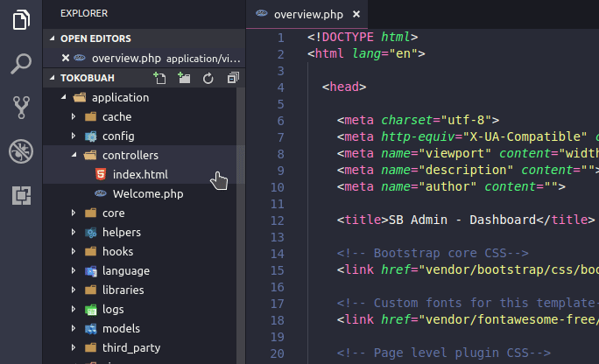Open the Extensions view icon
Screen dimensions: 599x364
tap(21, 195)
